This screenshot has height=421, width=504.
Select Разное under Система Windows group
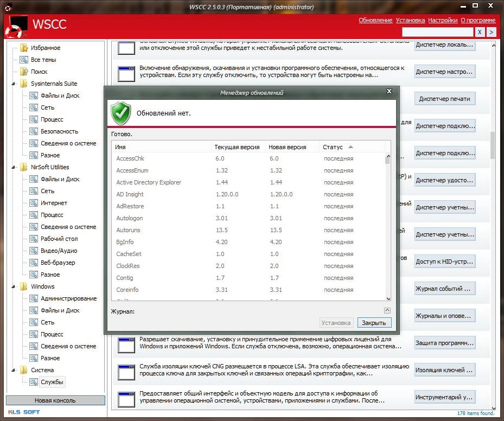(x=50, y=358)
